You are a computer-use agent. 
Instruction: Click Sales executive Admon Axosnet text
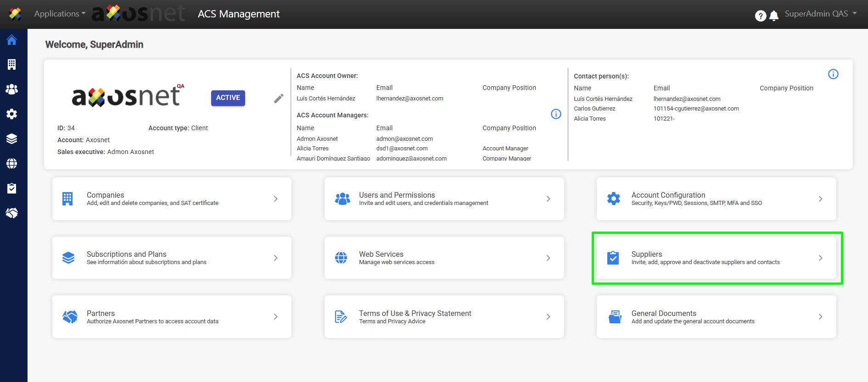[106, 152]
